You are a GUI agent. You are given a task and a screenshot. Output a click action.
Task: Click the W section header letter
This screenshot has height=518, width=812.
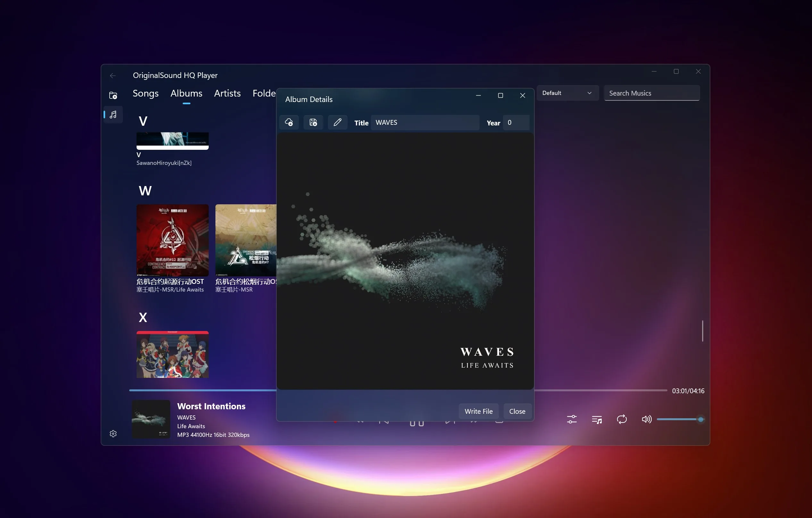point(145,191)
